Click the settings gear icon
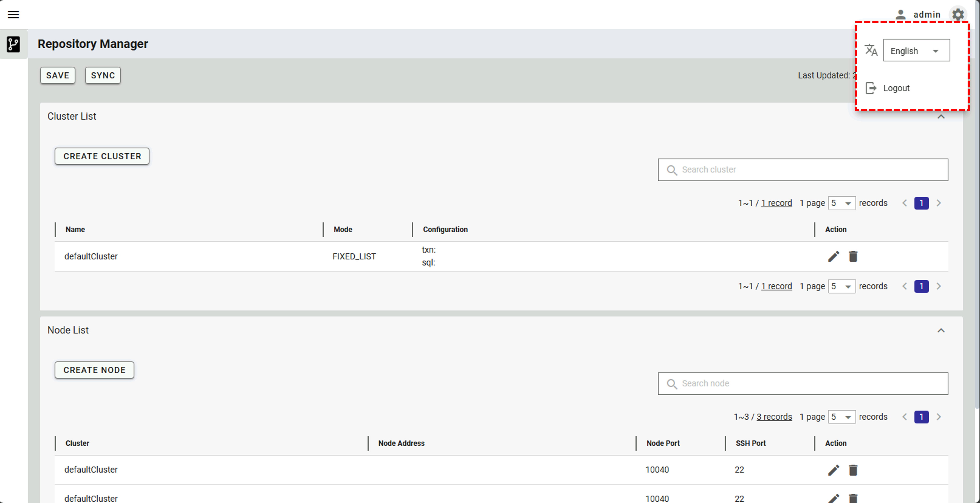The height and width of the screenshot is (503, 980). [958, 14]
